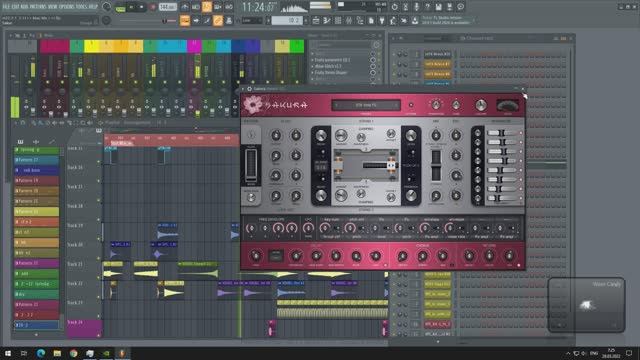Toggle the highlighted countdown before recording icon
Viewport: 640px width, 360px height.
point(207,7)
